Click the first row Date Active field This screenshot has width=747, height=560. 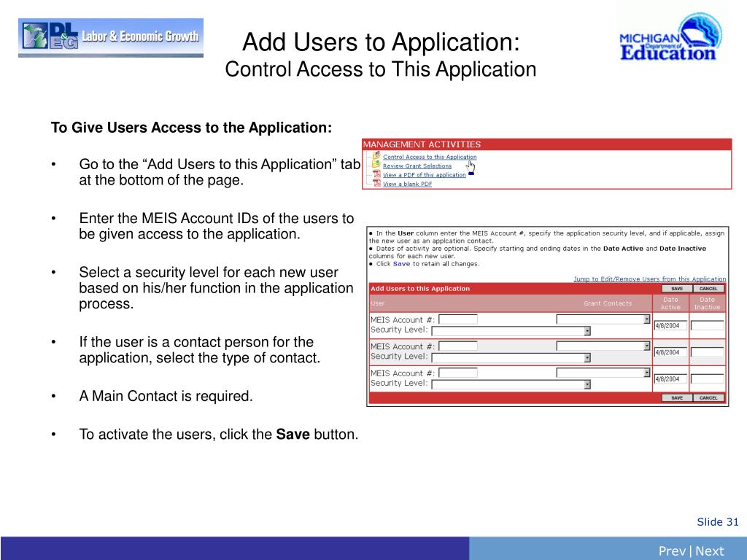click(670, 326)
